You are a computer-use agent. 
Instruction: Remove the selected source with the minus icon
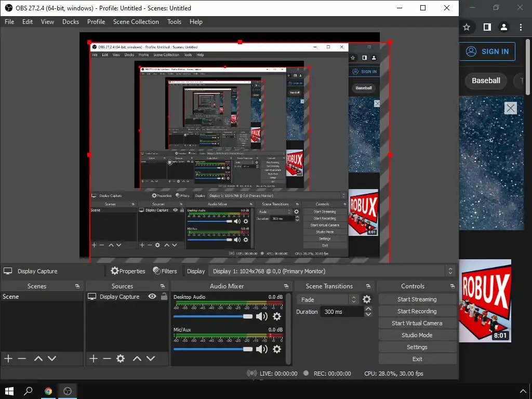click(107, 358)
